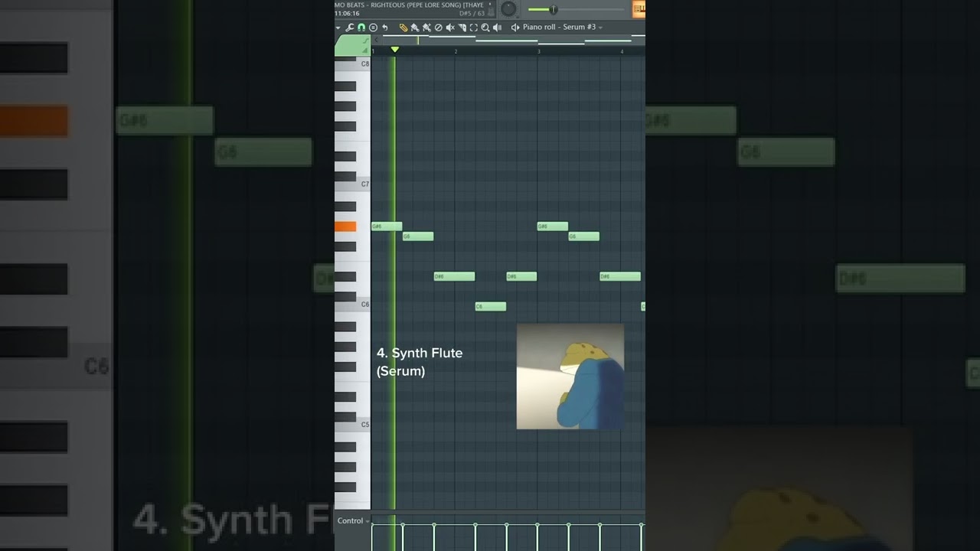Select the D#6 note before bar 4

[620, 276]
